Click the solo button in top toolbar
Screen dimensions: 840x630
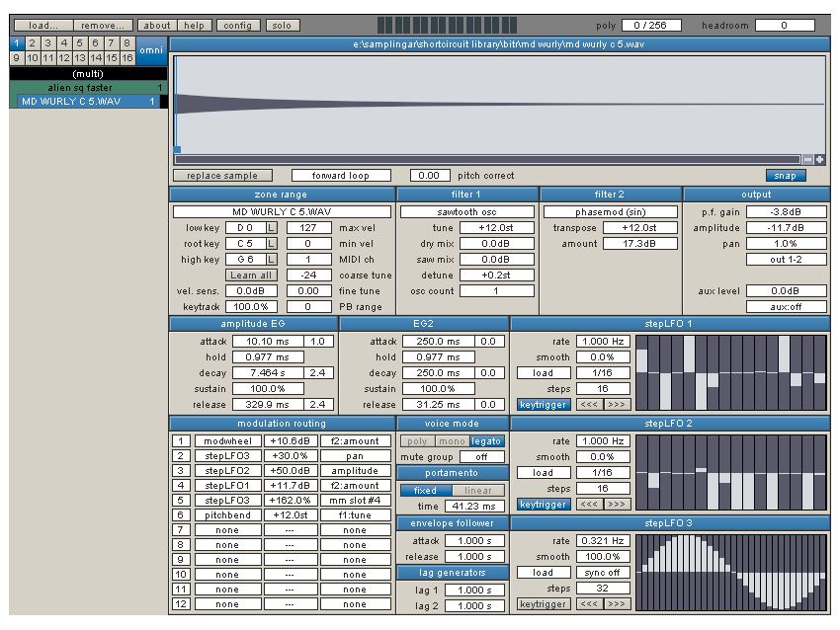pos(283,25)
